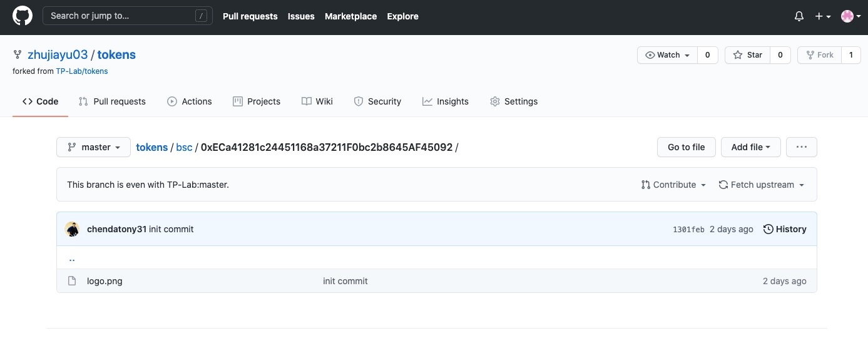Image resolution: width=868 pixels, height=343 pixels.
Task: Click the GitHub Octocat logo
Action: click(23, 16)
